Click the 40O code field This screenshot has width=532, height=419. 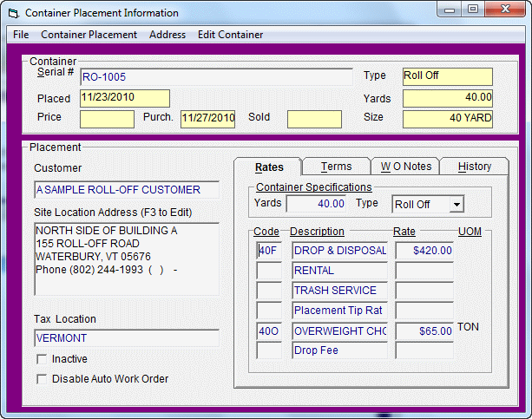(x=269, y=331)
